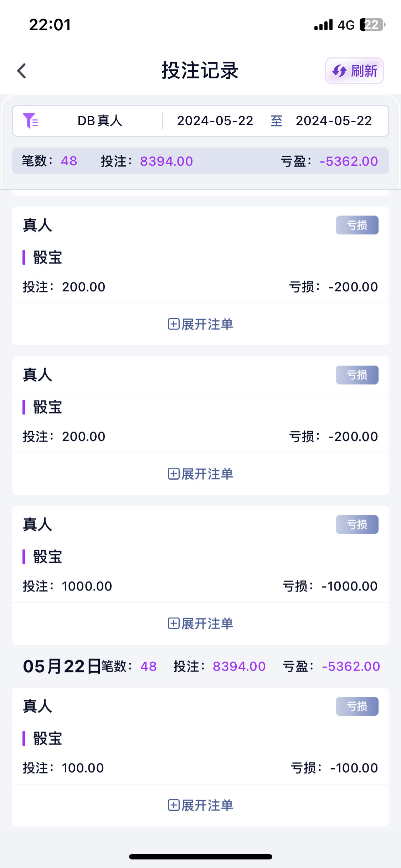The width and height of the screenshot is (401, 868).
Task: Tap the home indicator bar
Action: (x=200, y=857)
